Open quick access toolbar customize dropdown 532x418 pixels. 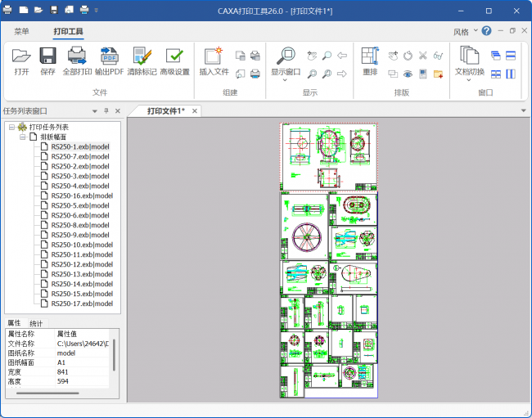tap(97, 10)
